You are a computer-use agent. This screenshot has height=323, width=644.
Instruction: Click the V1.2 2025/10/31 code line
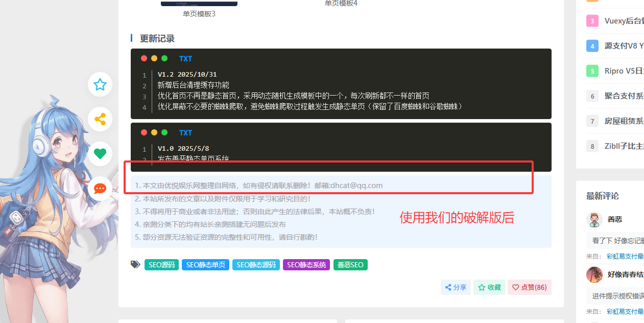187,75
